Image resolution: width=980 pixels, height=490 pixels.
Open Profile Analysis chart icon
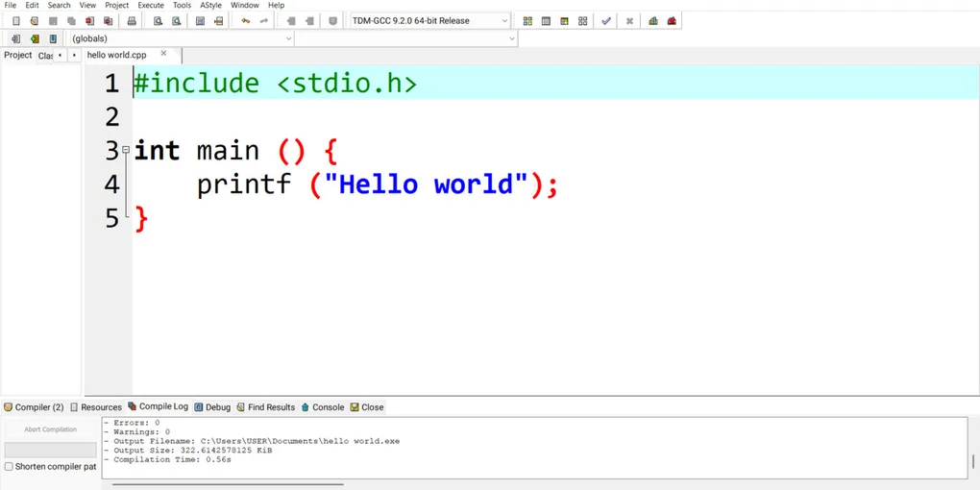(x=653, y=20)
